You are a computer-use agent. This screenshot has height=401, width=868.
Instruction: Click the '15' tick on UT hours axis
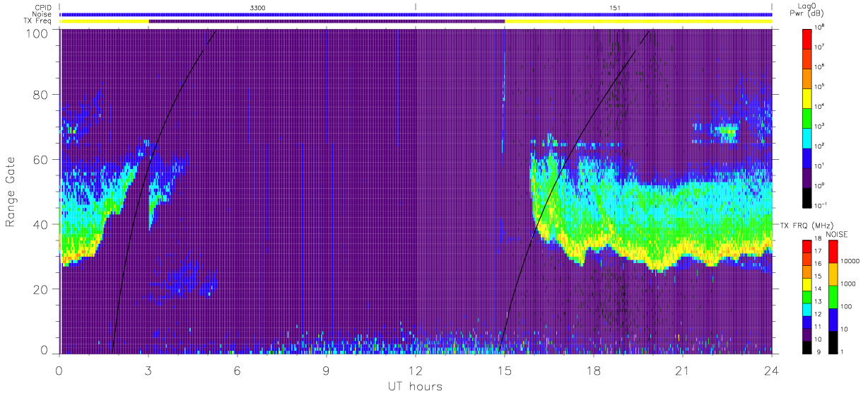[x=505, y=371]
